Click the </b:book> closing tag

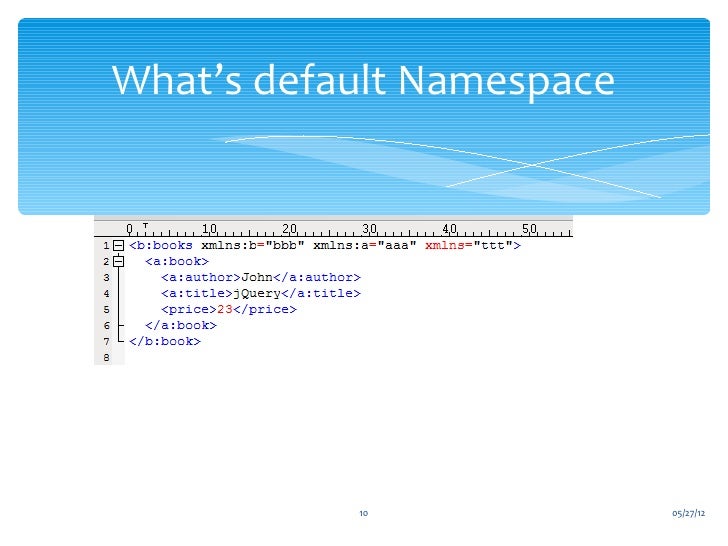(165, 342)
